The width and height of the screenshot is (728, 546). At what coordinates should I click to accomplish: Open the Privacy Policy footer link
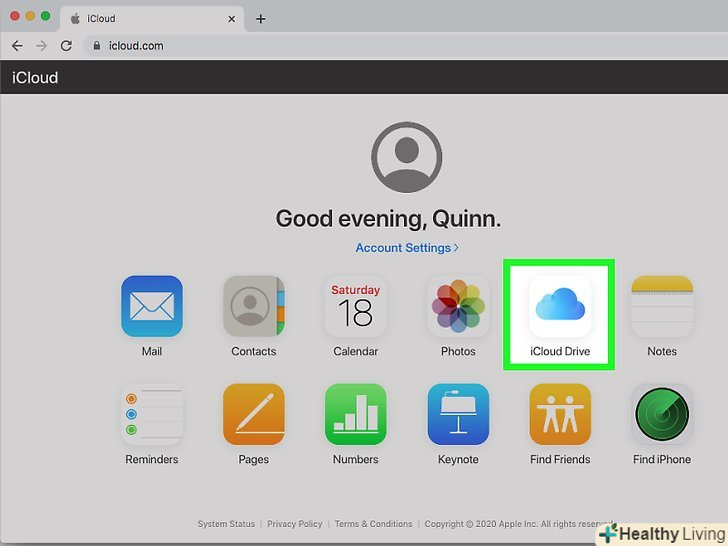pos(294,524)
